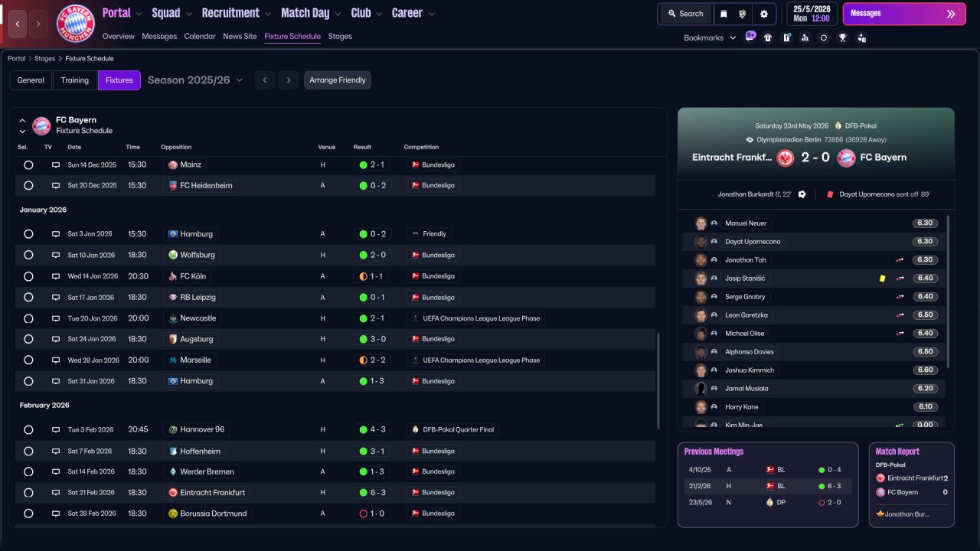Click the 25/5/2026 date and time box

812,14
